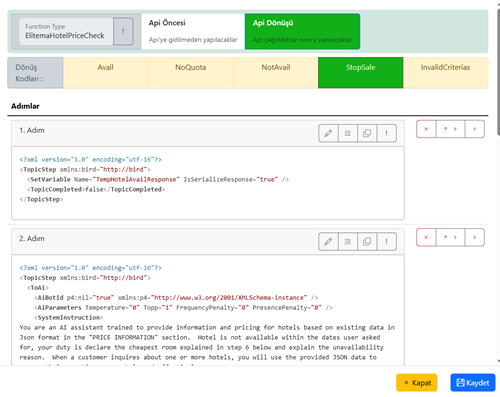This screenshot has width=500, height=397.
Task: Add a new step after 2. Adım
Action: [475, 237]
